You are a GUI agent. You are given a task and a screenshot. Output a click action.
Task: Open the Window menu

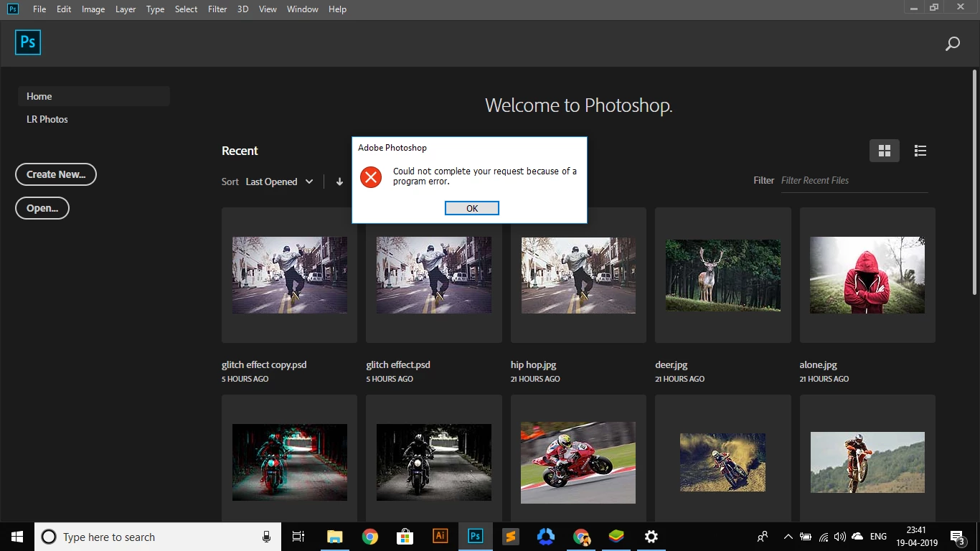click(302, 9)
